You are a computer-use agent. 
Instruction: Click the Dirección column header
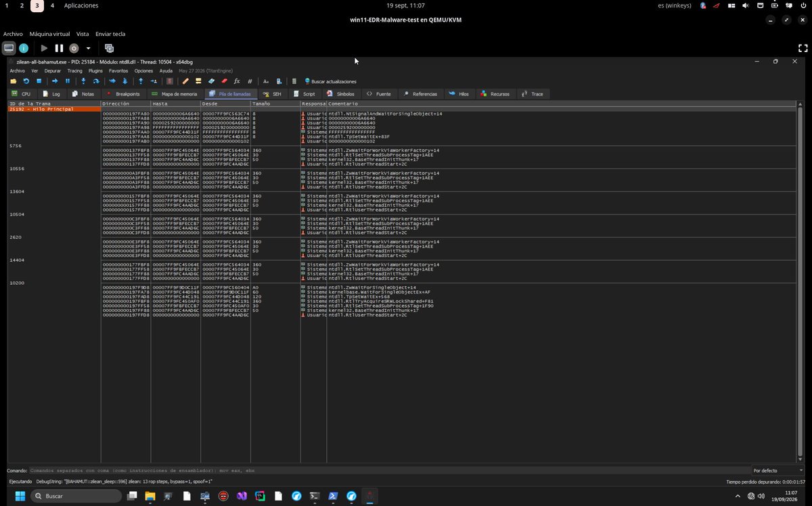tap(125, 103)
